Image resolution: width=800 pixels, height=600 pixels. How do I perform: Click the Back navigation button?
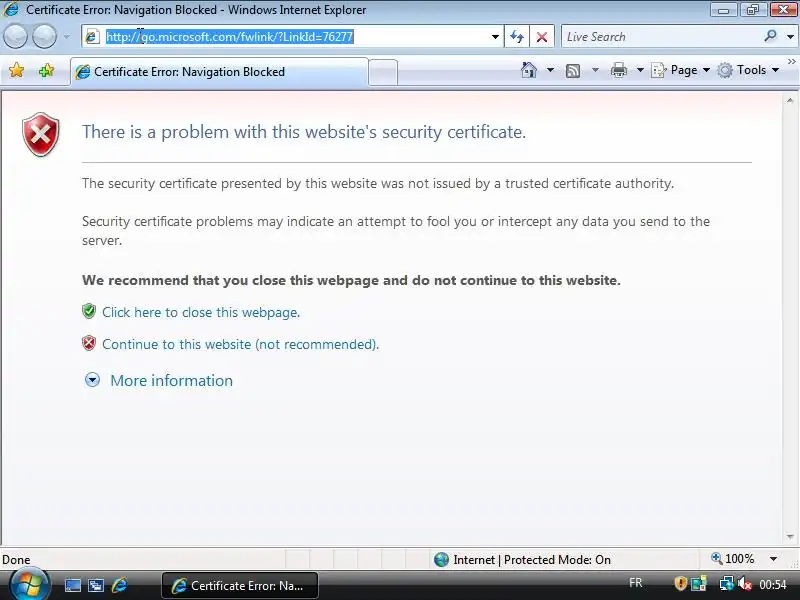coord(15,37)
